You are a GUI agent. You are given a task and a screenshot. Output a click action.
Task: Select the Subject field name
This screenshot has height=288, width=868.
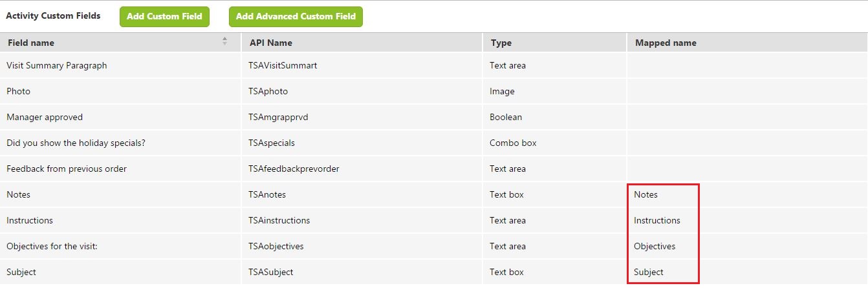click(x=21, y=272)
